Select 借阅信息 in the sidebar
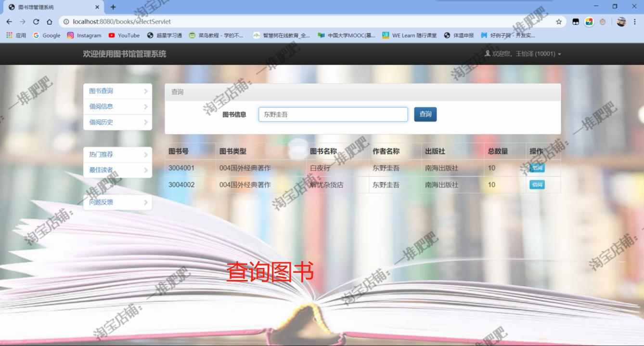The image size is (644, 346). coord(117,106)
